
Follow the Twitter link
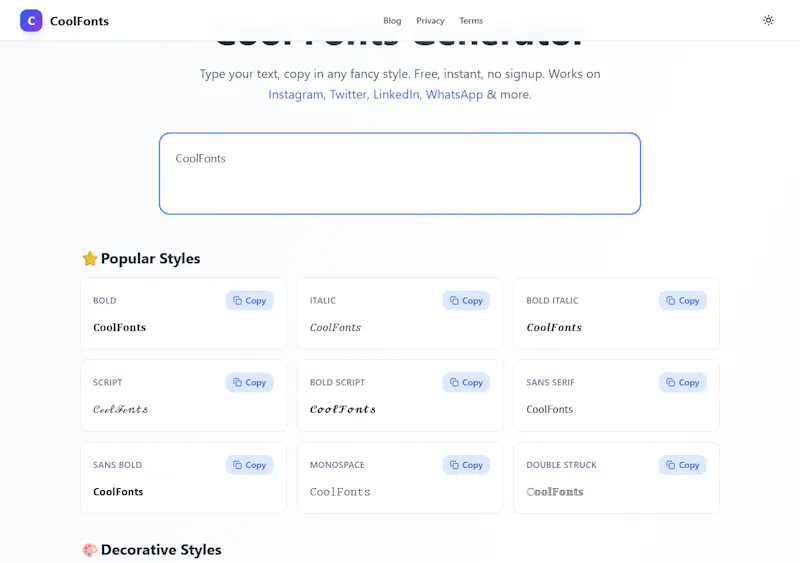348,94
